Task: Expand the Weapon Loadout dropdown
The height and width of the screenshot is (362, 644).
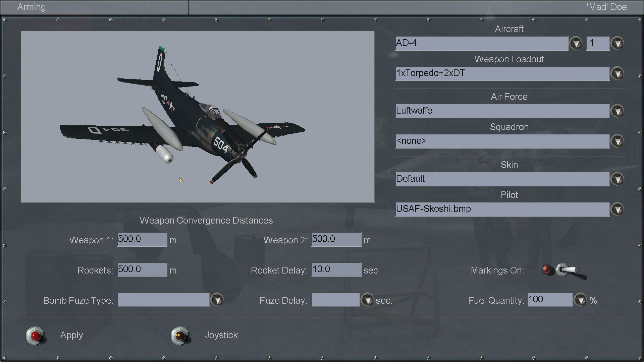Action: pos(618,74)
